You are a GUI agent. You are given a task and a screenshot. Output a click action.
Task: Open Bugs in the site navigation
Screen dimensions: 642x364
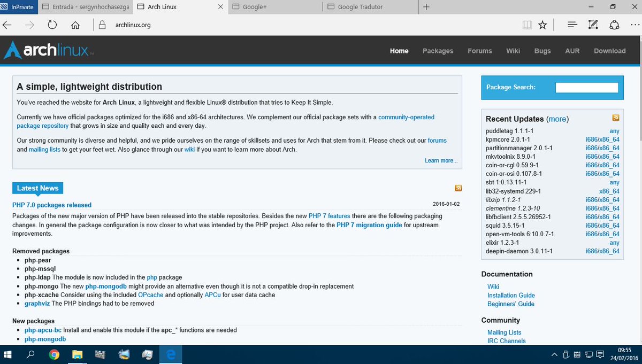coord(542,51)
